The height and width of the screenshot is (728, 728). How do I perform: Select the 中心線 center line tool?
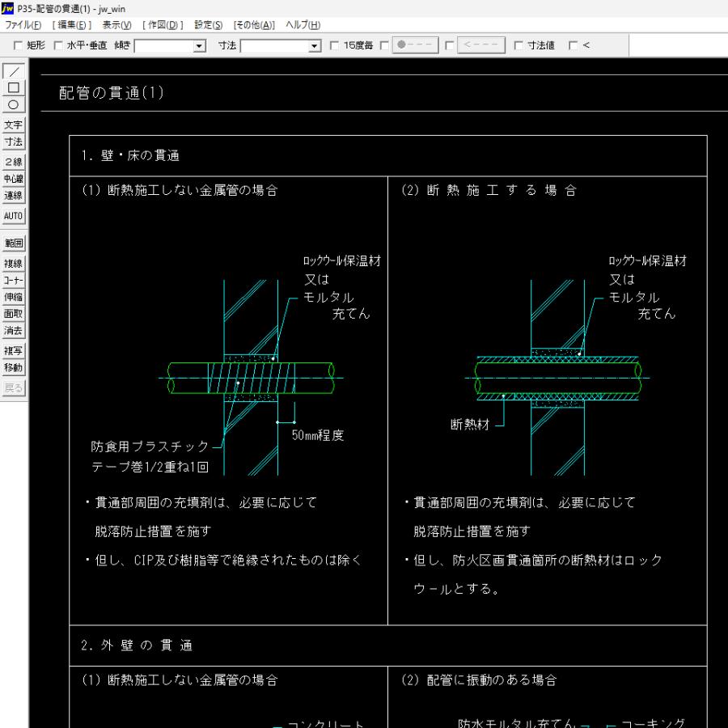(14, 179)
